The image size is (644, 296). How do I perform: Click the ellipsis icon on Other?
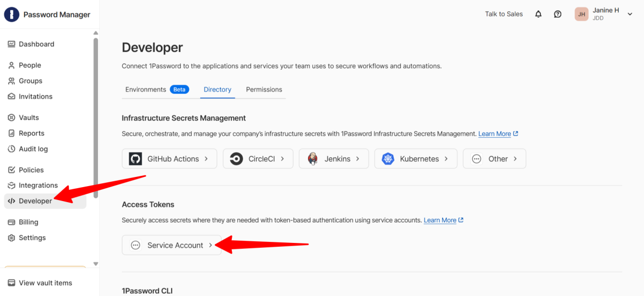[476, 159]
